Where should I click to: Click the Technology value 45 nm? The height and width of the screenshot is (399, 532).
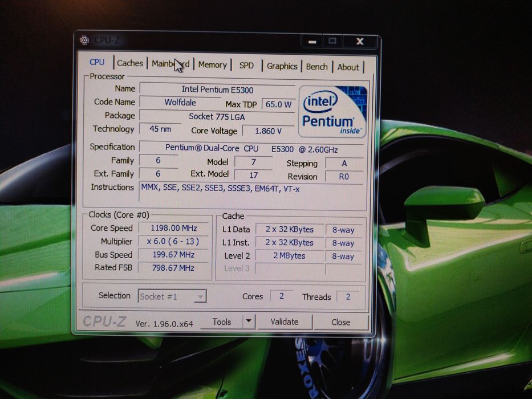coord(160,129)
